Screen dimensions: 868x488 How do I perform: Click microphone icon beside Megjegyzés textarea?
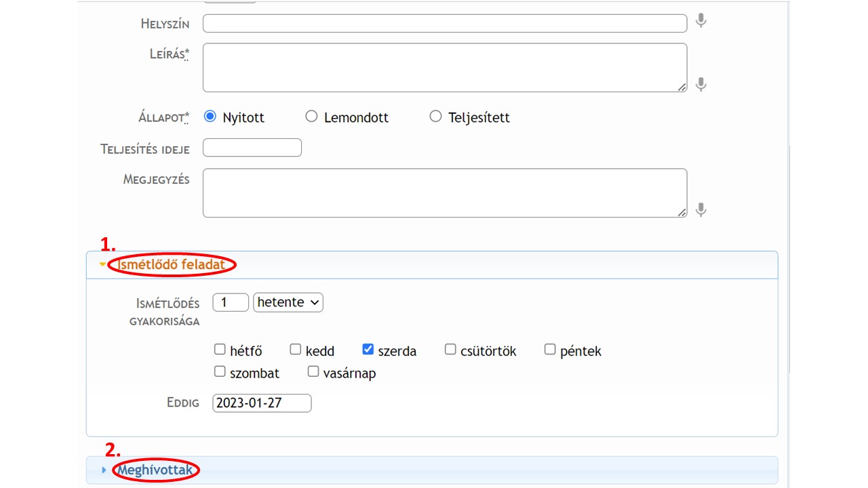tap(701, 209)
